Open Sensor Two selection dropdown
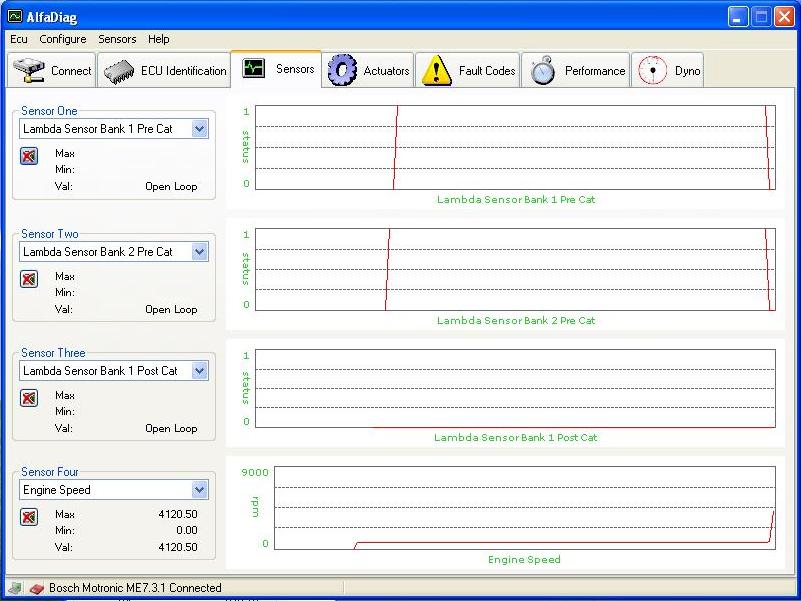 coord(199,252)
